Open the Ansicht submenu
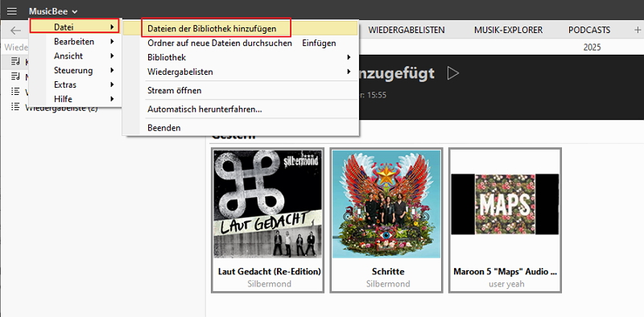The image size is (644, 317). tap(74, 56)
